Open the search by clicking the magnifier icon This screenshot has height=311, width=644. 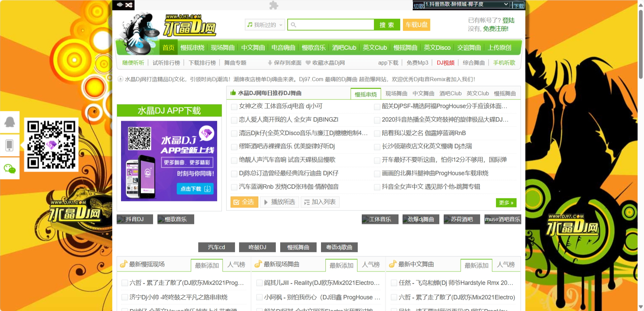coord(293,24)
